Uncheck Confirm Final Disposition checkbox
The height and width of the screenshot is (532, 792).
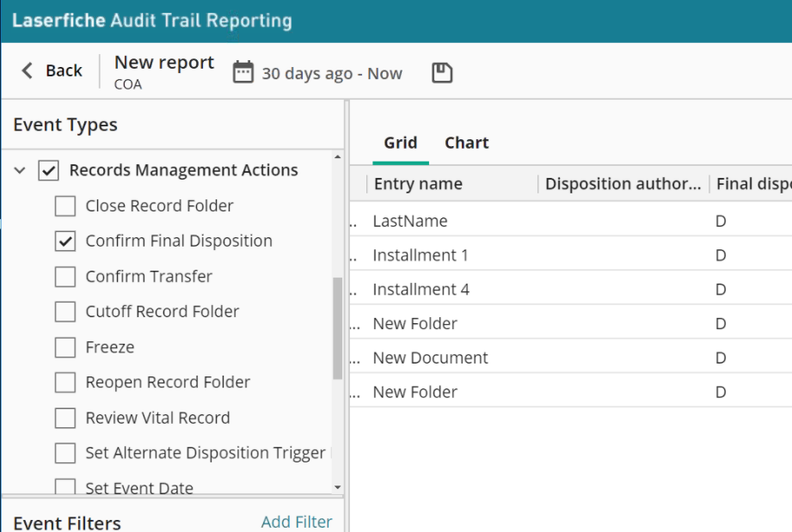[x=65, y=242]
